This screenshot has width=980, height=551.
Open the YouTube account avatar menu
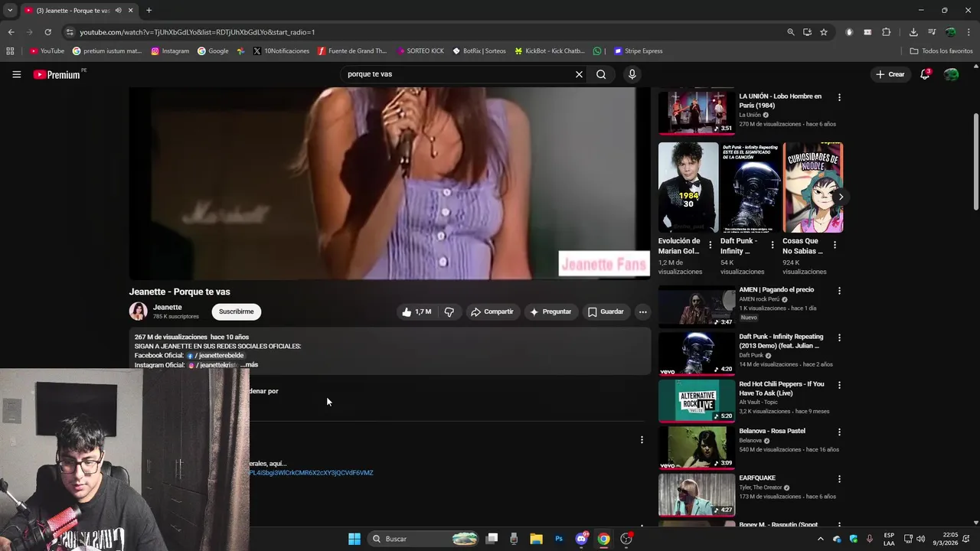951,74
